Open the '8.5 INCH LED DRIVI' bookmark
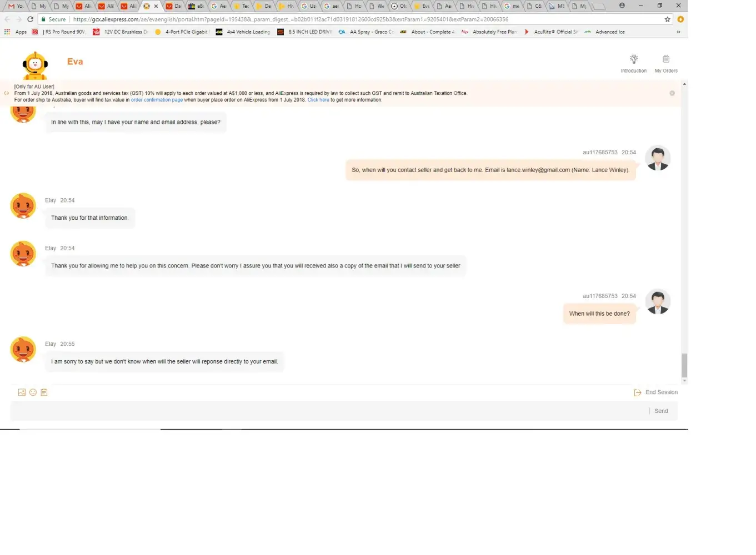This screenshot has height=555, width=756. 304,32
